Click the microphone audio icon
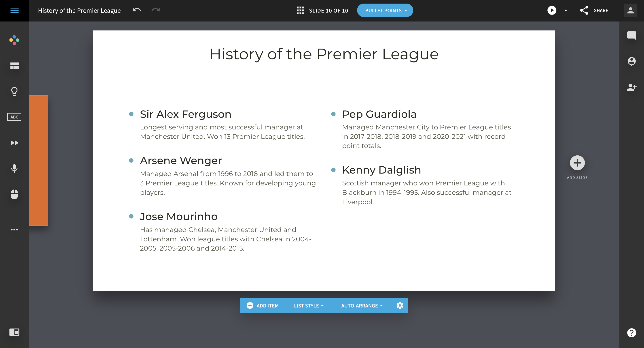This screenshot has height=348, width=644. [x=14, y=168]
